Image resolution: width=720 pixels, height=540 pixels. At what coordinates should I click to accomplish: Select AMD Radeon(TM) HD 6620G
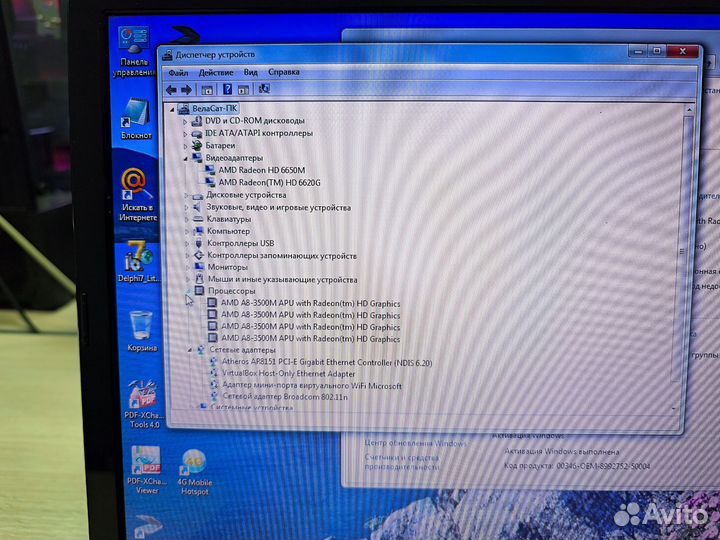(x=270, y=183)
